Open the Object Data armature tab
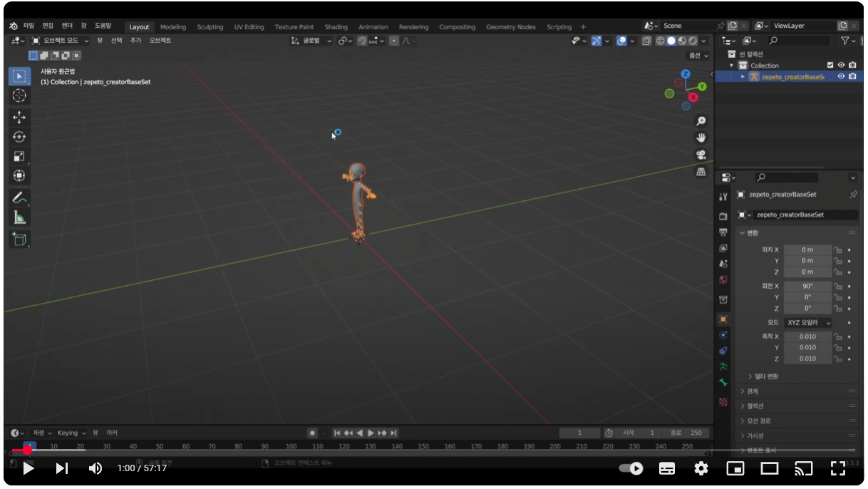 coord(723,366)
